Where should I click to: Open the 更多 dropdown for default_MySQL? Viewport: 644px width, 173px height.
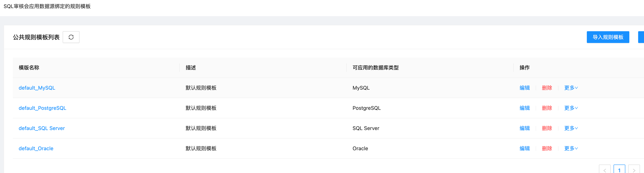click(571, 88)
